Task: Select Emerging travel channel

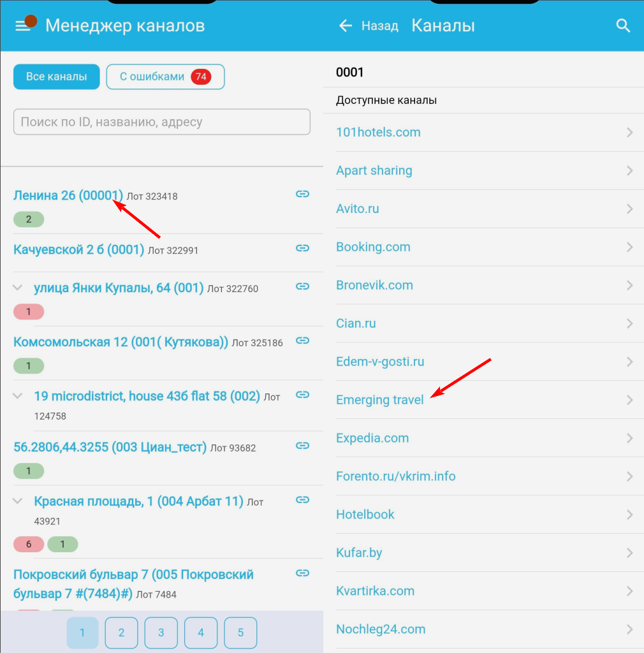Action: (x=379, y=400)
